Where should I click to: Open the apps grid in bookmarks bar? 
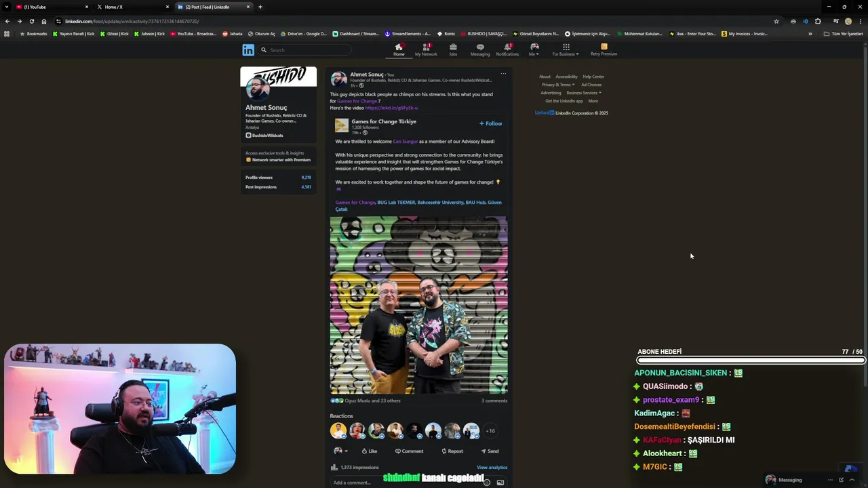(7, 34)
